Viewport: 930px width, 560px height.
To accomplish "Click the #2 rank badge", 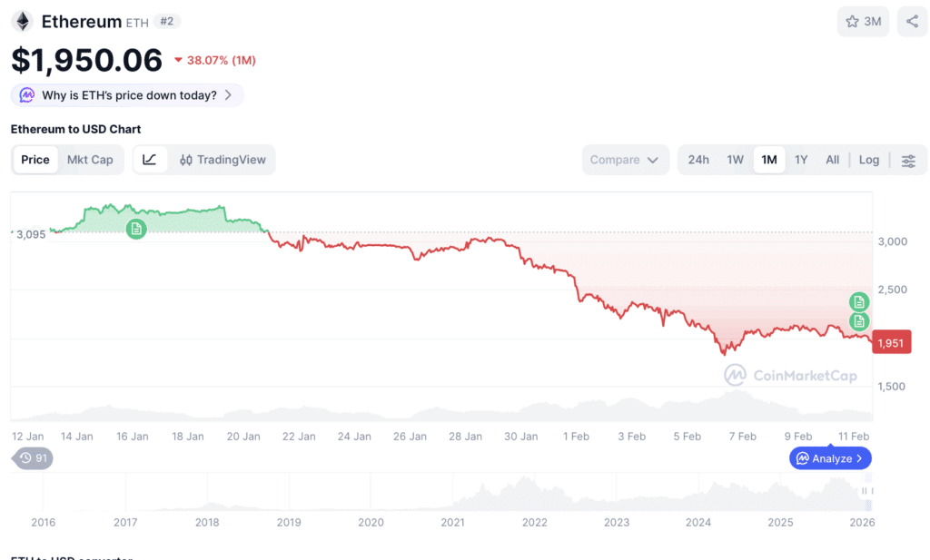I will point(167,22).
